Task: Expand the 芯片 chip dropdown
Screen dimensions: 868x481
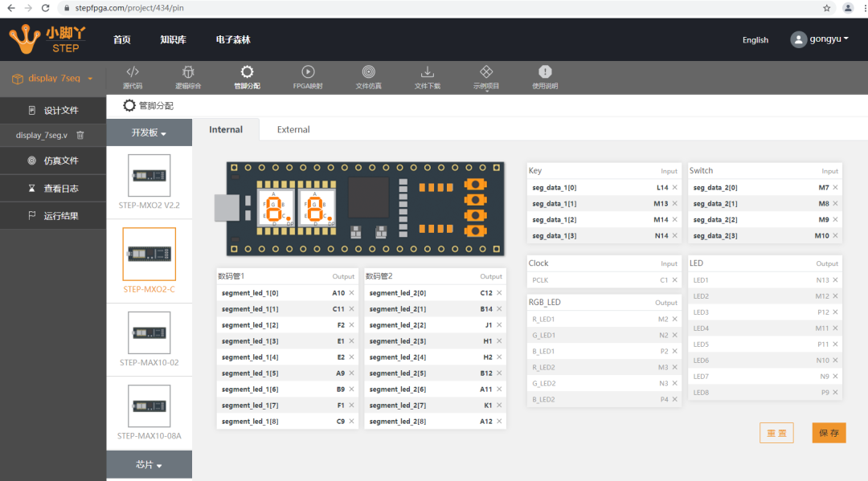Action: click(x=149, y=465)
